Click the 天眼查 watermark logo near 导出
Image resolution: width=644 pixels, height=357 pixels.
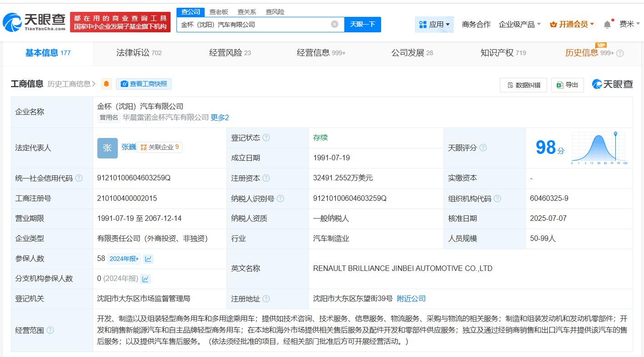tap(612, 84)
